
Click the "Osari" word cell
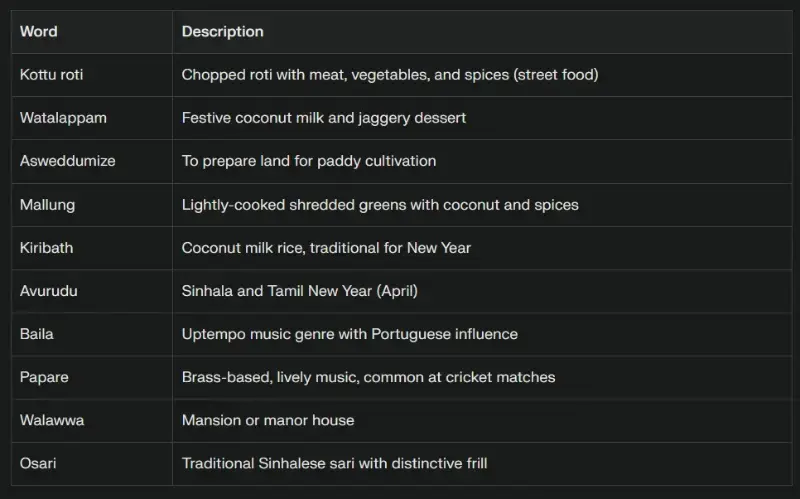click(x=40, y=463)
